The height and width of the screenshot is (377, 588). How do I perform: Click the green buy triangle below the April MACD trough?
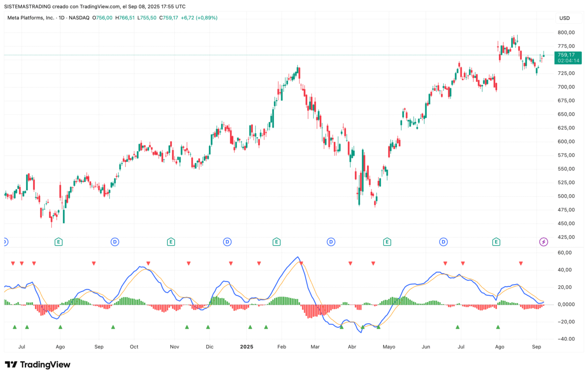click(x=363, y=327)
